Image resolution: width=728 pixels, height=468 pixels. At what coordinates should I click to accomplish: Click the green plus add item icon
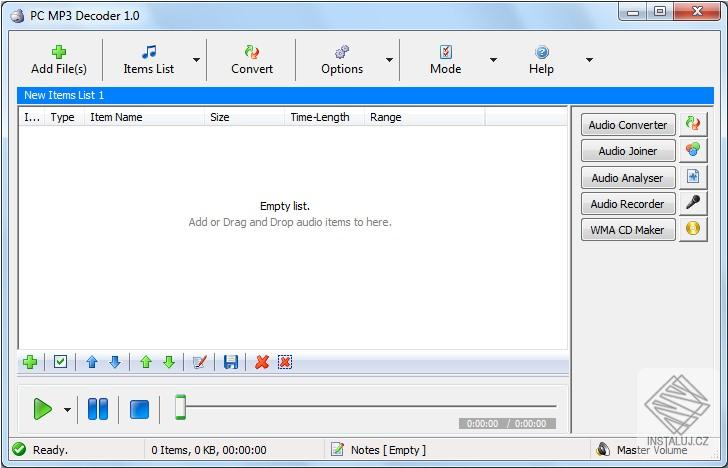30,362
